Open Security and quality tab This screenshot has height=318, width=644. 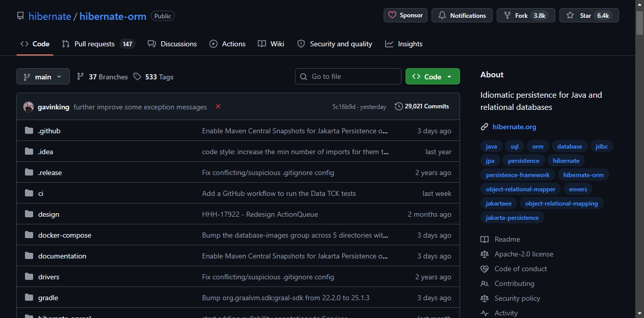click(335, 44)
